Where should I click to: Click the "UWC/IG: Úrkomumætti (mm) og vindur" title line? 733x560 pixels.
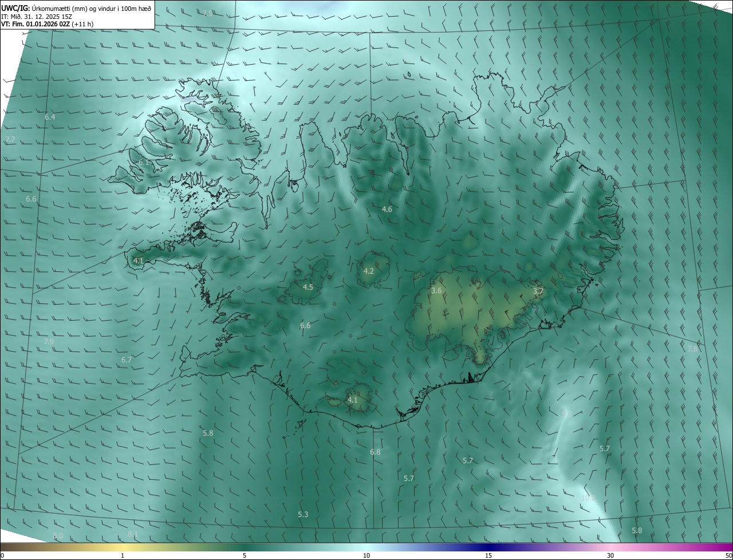pos(76,7)
